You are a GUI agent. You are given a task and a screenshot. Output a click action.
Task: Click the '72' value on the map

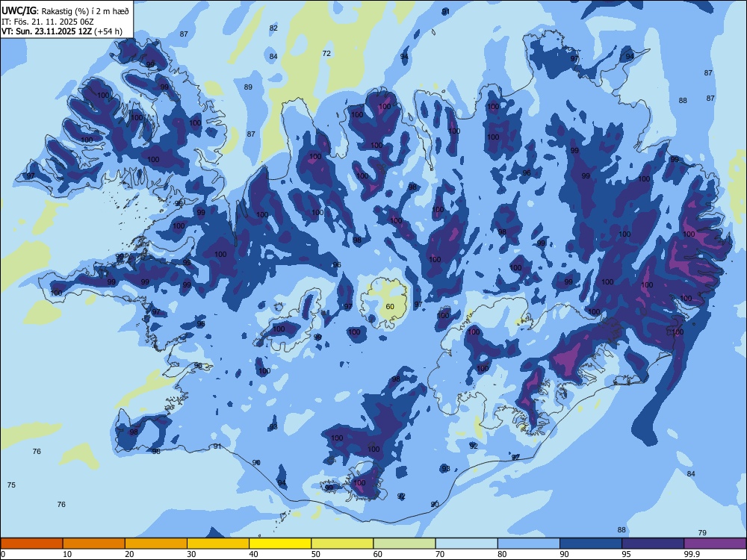point(326,53)
